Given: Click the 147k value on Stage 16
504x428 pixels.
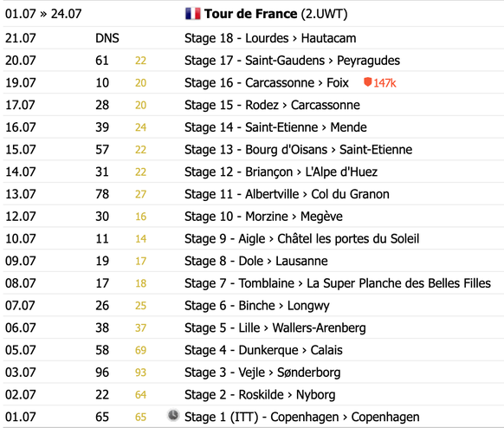Looking at the screenshot, I should click(x=384, y=83).
